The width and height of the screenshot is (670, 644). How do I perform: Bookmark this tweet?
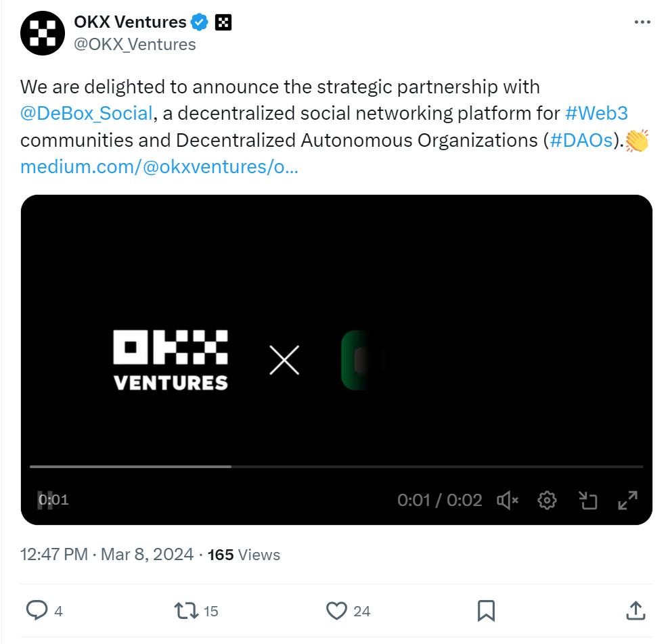click(x=486, y=611)
